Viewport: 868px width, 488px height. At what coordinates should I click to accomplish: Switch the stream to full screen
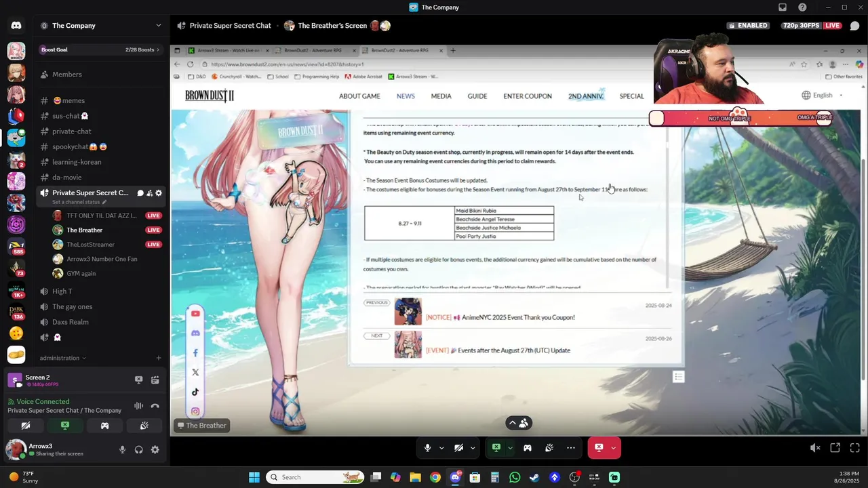[x=854, y=448]
